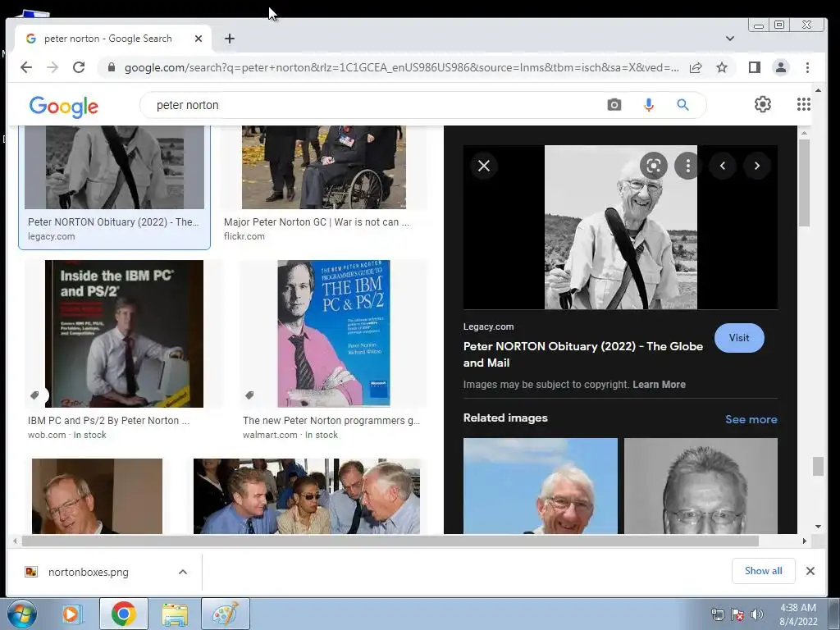This screenshot has height=630, width=840.
Task: Open File Explorer from taskbar
Action: [175, 614]
